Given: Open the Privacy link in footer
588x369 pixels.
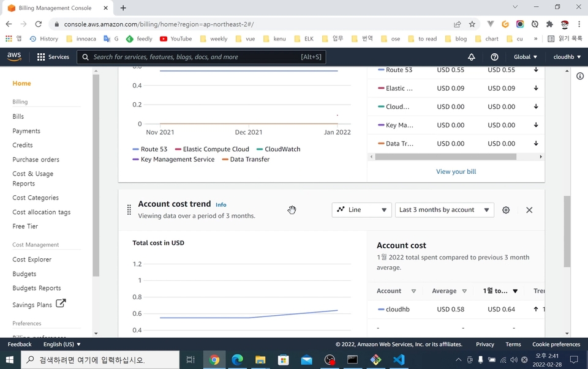Looking at the screenshot, I should (485, 345).
